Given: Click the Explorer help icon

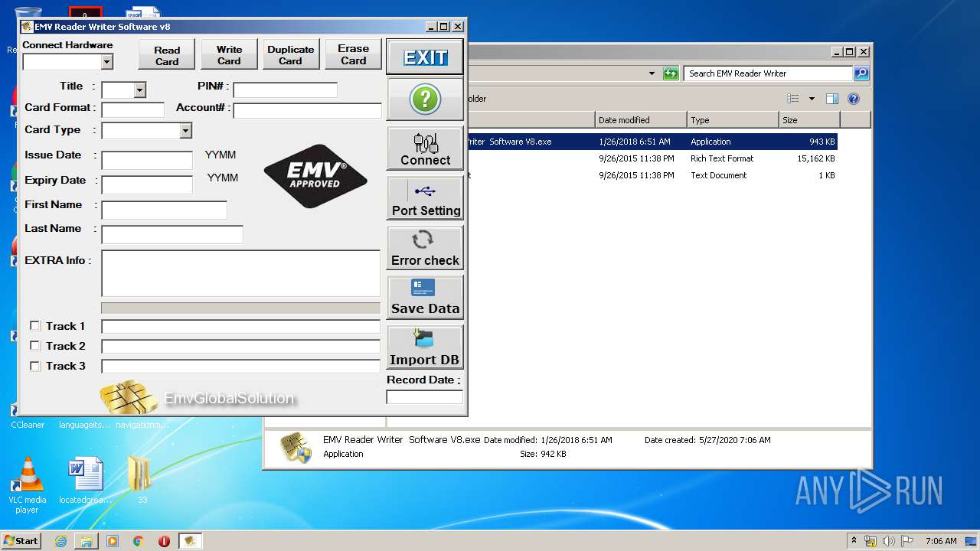Looking at the screenshot, I should pos(854,99).
